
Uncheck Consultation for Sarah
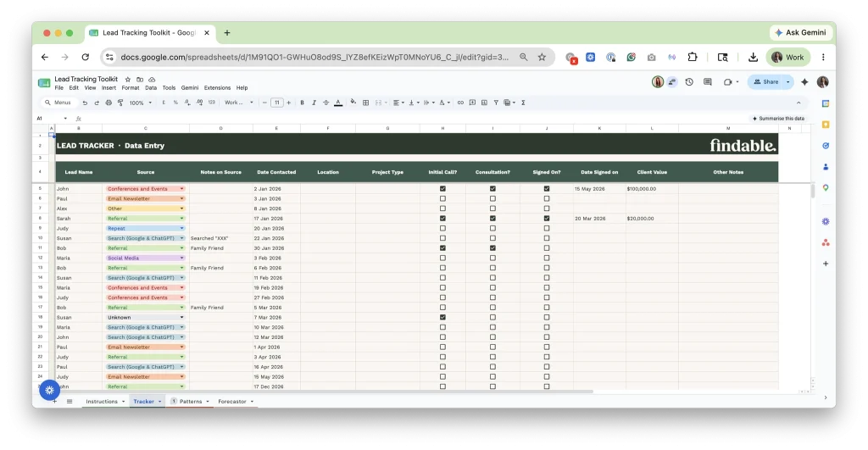[x=492, y=218]
